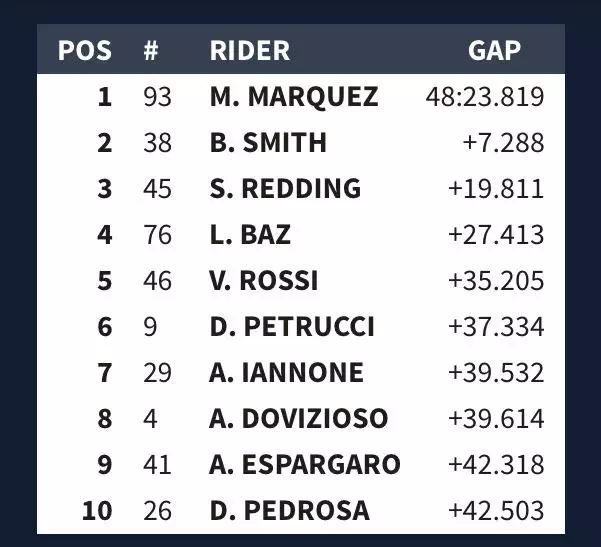
Task: Click rider A. Iannone
Action: coord(286,373)
